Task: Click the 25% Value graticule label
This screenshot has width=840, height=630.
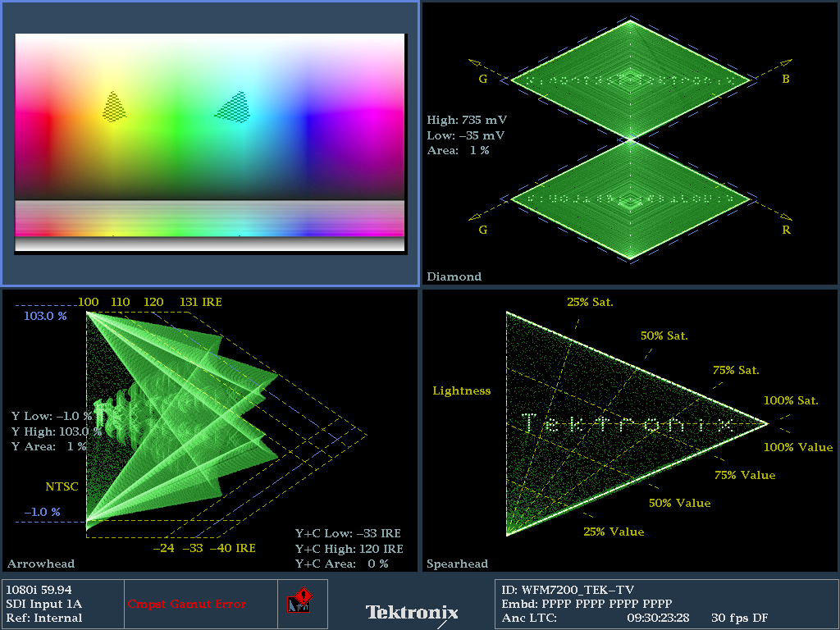Action: [614, 532]
